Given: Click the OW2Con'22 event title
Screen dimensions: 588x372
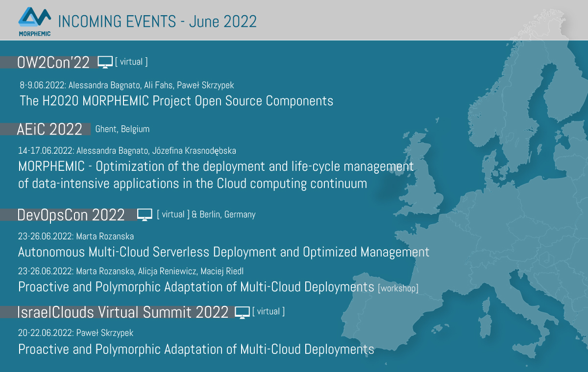Looking at the screenshot, I should click(x=53, y=63).
